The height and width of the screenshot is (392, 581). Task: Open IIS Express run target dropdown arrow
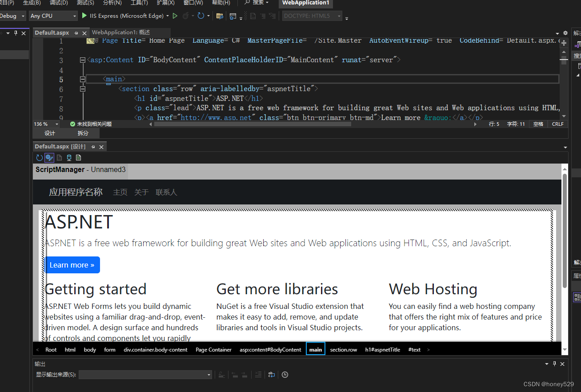point(168,16)
